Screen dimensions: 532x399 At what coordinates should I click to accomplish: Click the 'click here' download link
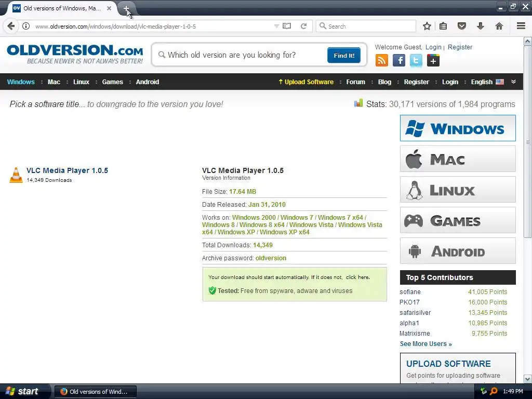(357, 277)
